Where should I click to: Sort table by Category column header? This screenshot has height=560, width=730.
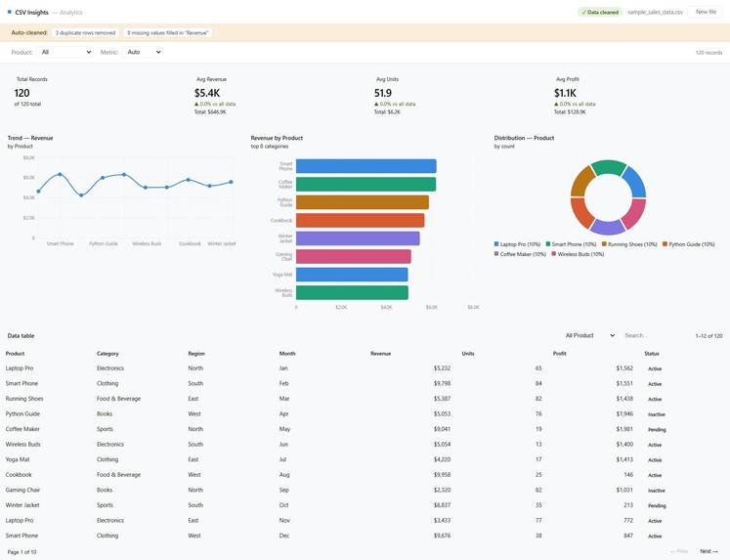tap(107, 354)
